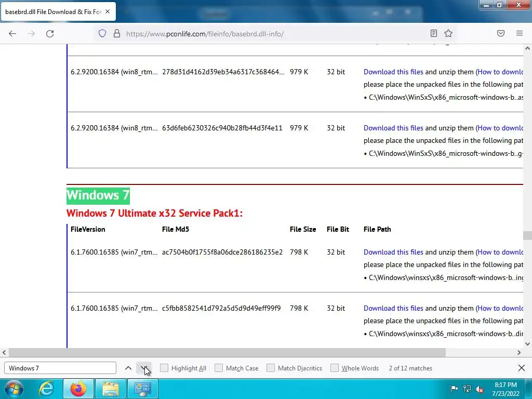The image size is (532, 399).
Task: Click the forward navigation arrow
Action: 31,34
